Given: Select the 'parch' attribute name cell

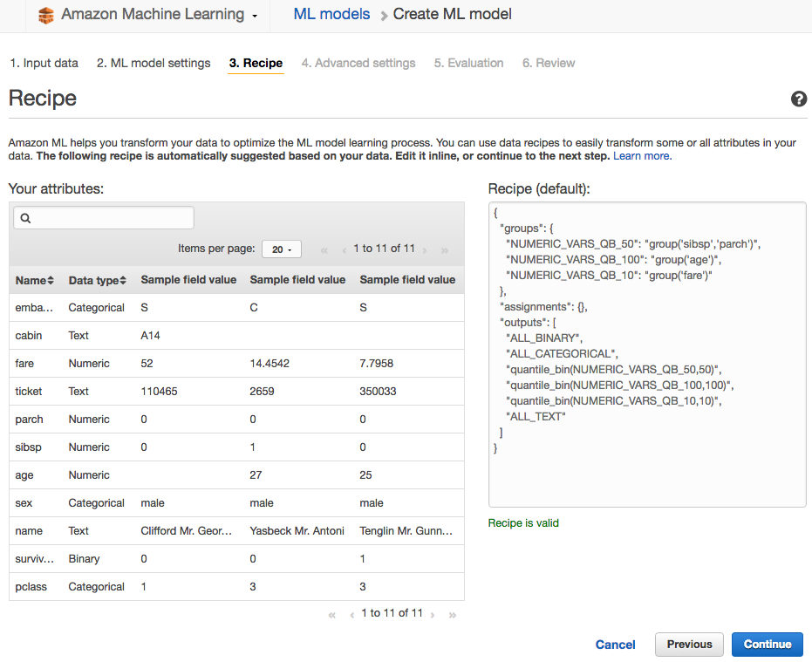Looking at the screenshot, I should pos(29,420).
